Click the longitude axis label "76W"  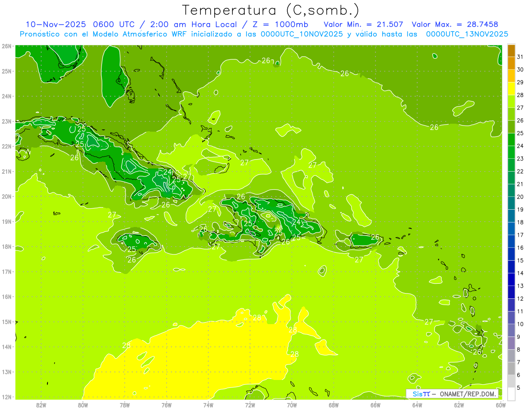click(x=166, y=405)
